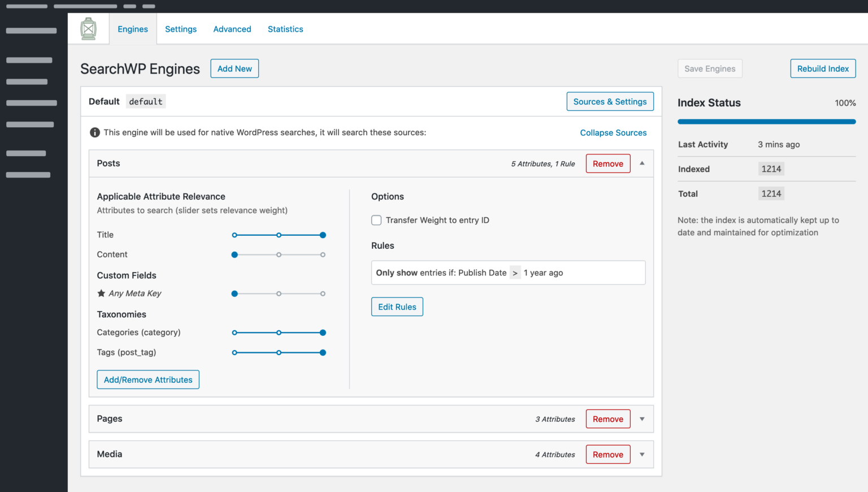Open the Statistics tab
This screenshot has height=492, width=868.
tap(285, 29)
